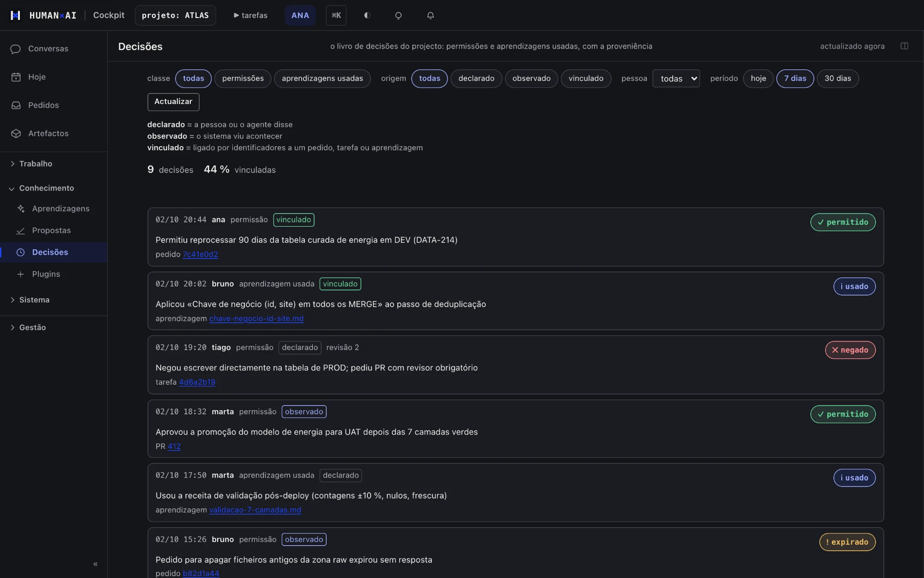Viewport: 924px width, 578px height.
Task: Switch to the Cockpit tab
Action: click(x=109, y=15)
